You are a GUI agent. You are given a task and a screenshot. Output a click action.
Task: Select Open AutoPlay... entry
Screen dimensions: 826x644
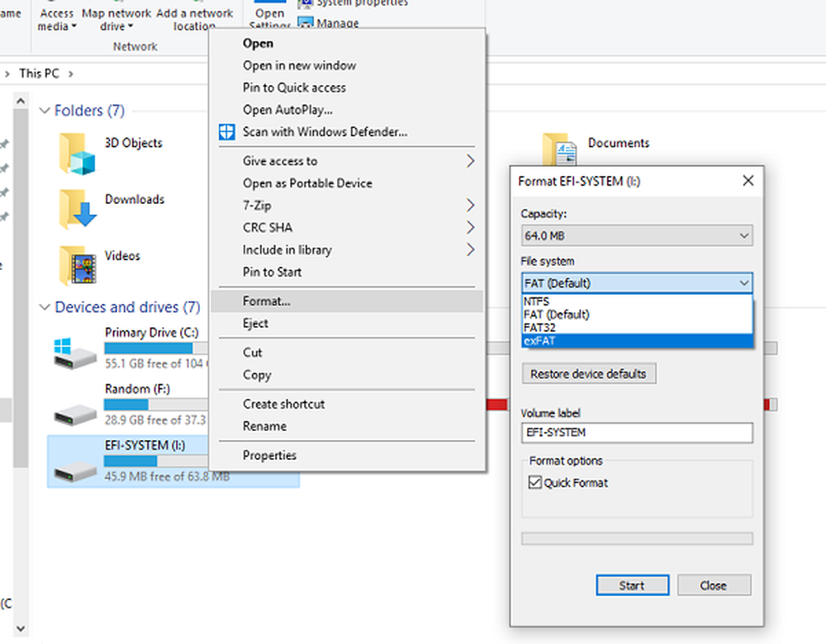pyautogui.click(x=347, y=110)
